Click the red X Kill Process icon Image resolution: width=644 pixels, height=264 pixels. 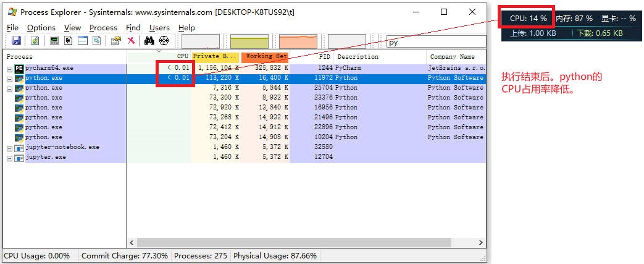[x=131, y=41]
